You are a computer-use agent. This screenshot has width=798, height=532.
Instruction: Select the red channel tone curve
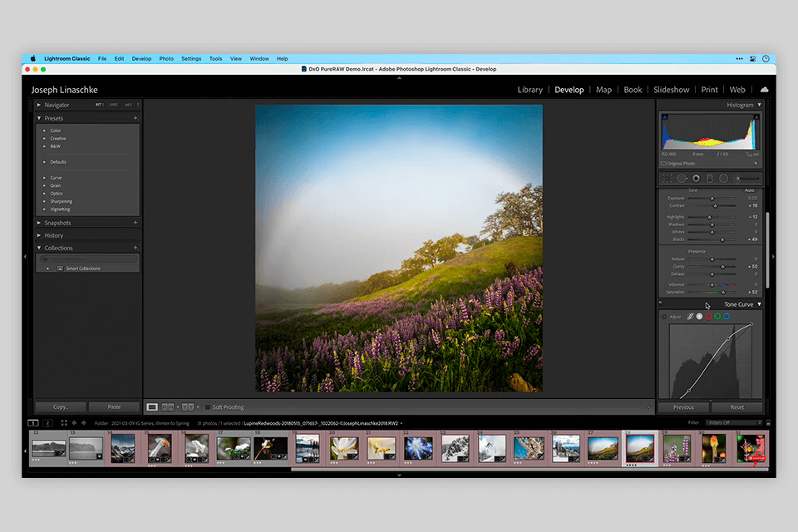click(x=708, y=317)
